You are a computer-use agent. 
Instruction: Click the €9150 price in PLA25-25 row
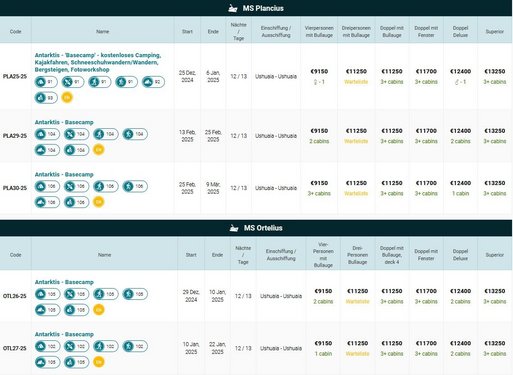click(319, 72)
